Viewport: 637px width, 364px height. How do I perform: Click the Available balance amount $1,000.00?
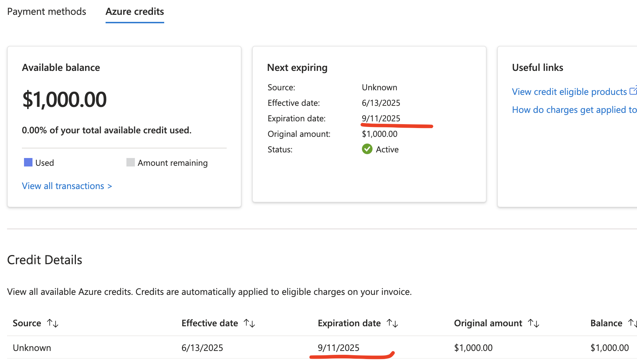pyautogui.click(x=64, y=99)
